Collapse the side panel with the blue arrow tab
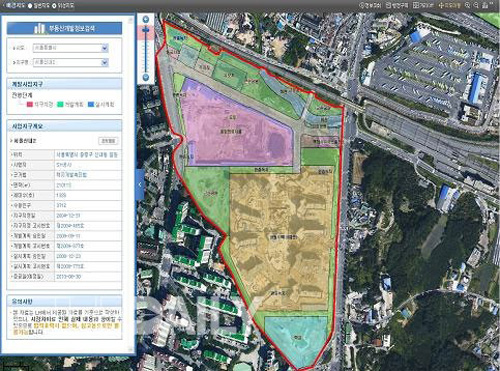The image size is (500, 371). (x=140, y=184)
